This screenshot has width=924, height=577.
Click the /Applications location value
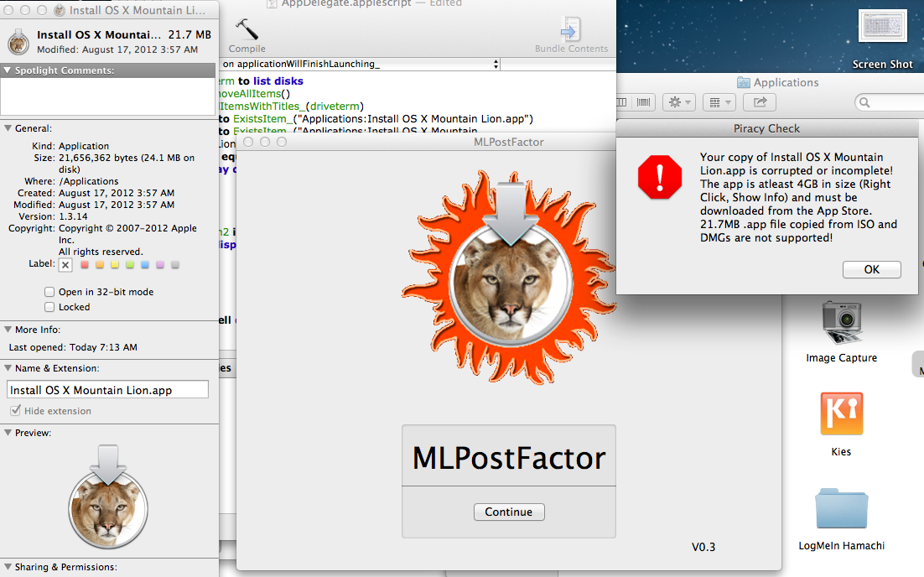tap(88, 181)
